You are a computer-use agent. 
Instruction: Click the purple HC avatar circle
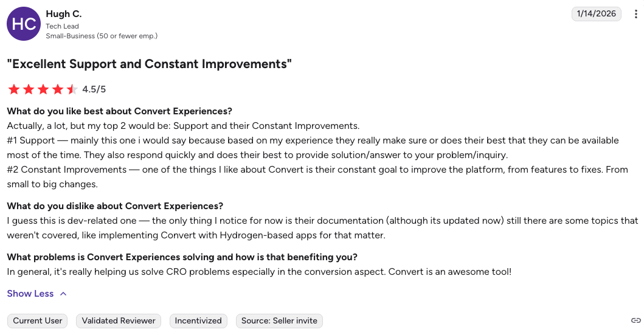point(23,24)
